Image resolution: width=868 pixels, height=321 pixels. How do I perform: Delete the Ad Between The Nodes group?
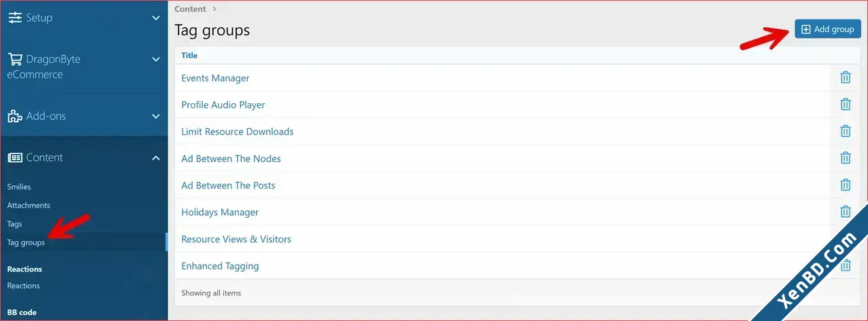click(846, 158)
